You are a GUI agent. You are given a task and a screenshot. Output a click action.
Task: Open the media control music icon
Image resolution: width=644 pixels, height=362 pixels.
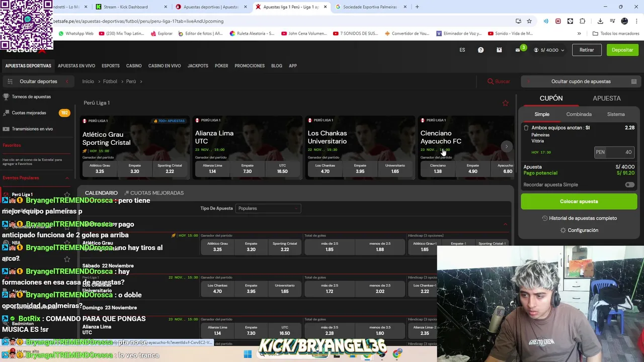tap(612, 21)
